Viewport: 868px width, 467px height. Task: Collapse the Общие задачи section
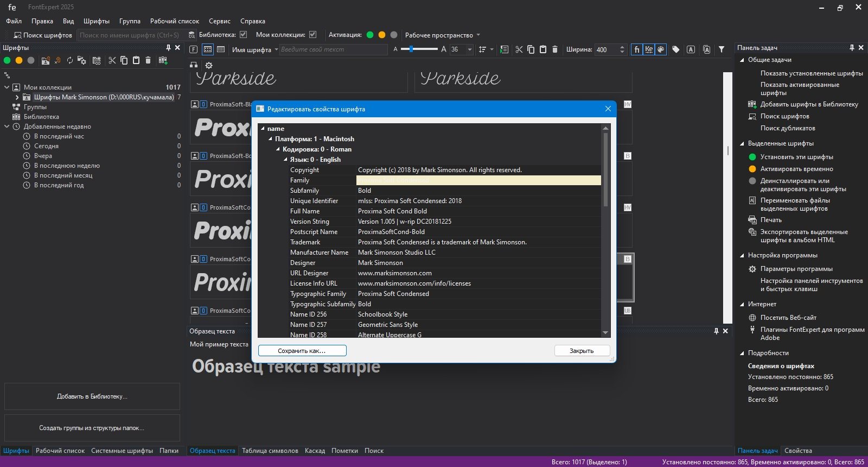coord(742,60)
